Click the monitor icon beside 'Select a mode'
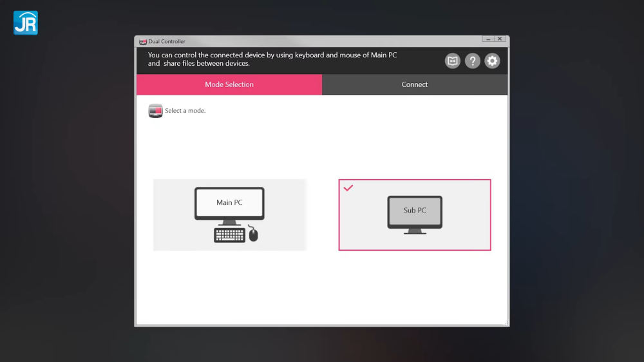This screenshot has width=644, height=362. pyautogui.click(x=155, y=111)
